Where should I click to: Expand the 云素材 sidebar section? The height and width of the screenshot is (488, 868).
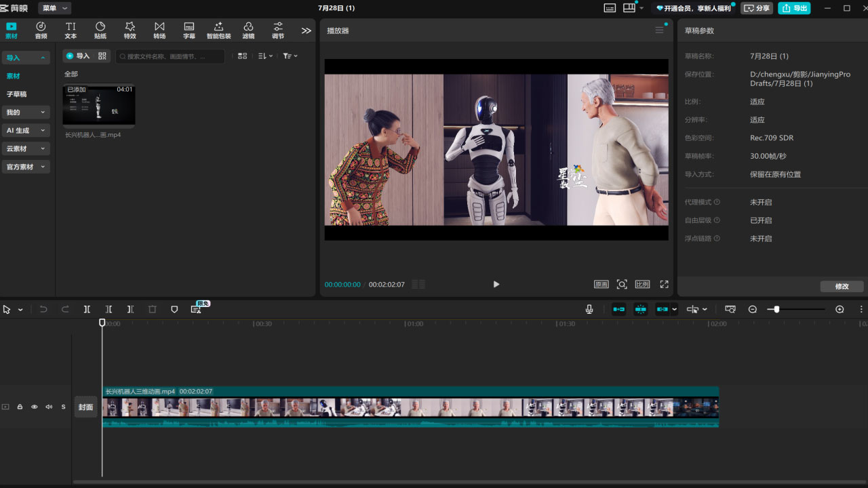(26, 148)
